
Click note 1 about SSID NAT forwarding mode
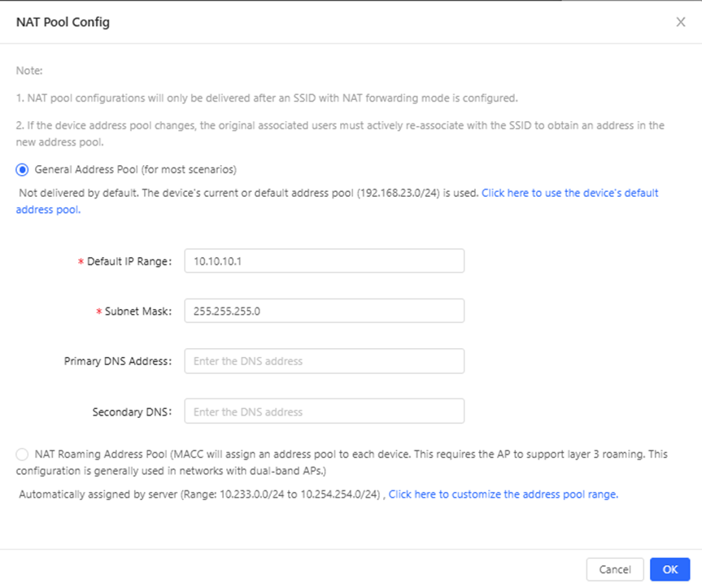pos(267,98)
